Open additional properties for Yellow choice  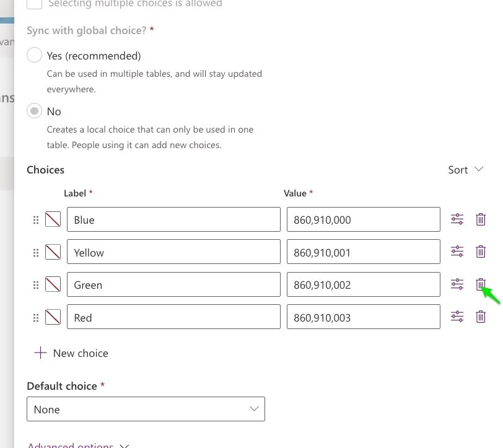click(x=457, y=252)
